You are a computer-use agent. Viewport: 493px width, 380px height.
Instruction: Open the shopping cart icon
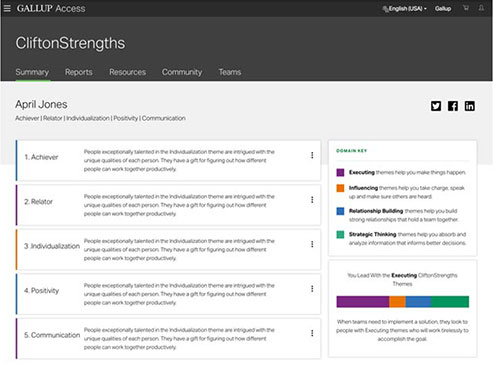pyautogui.click(x=466, y=8)
